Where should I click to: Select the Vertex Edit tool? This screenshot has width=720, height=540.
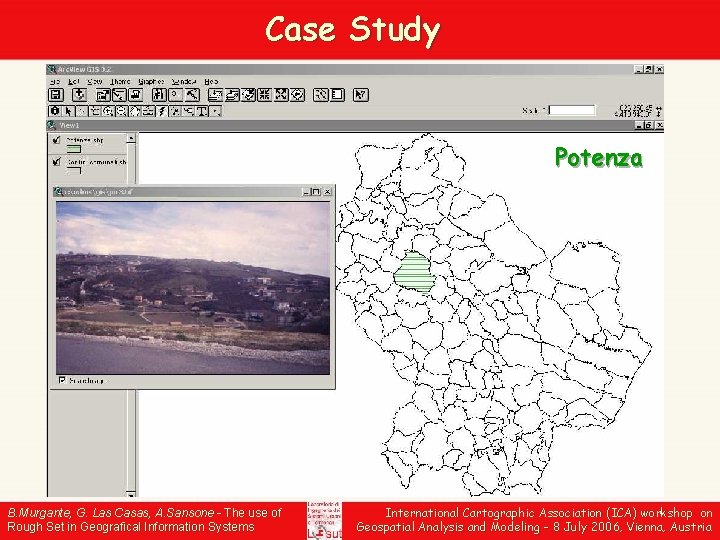82,111
